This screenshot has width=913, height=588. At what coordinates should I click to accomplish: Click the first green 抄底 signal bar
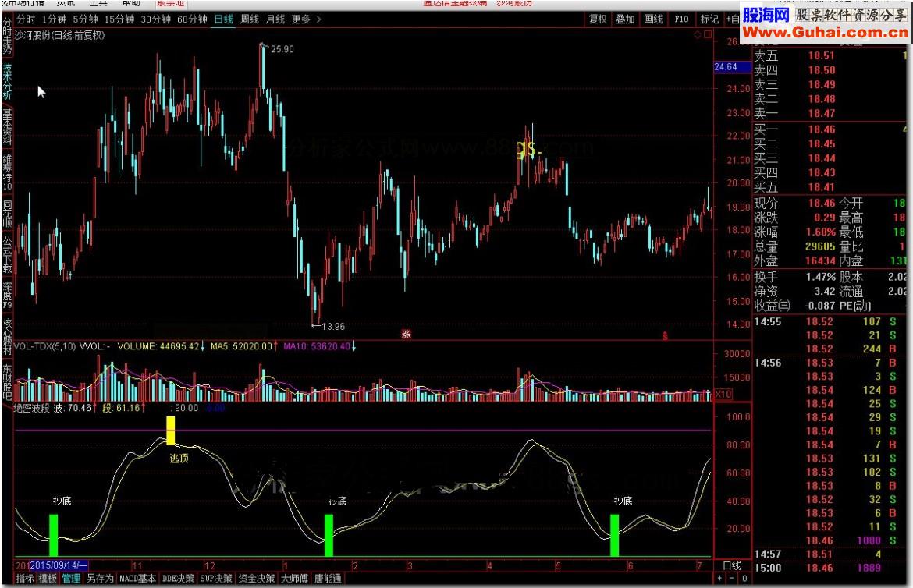coord(54,536)
